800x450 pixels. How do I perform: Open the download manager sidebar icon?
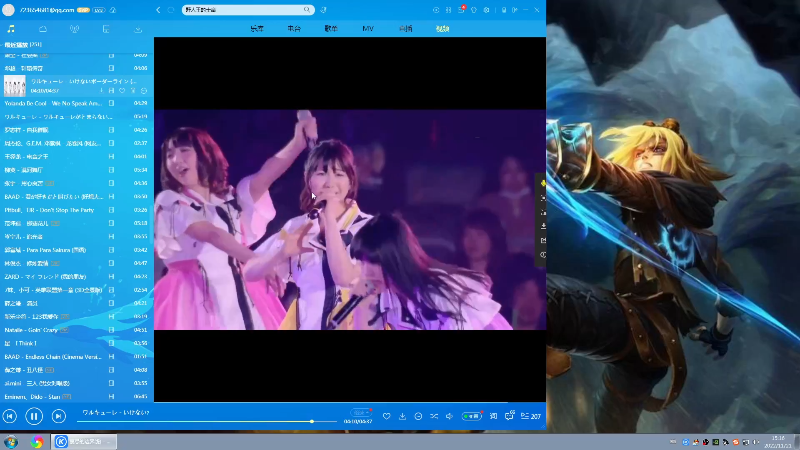click(138, 29)
